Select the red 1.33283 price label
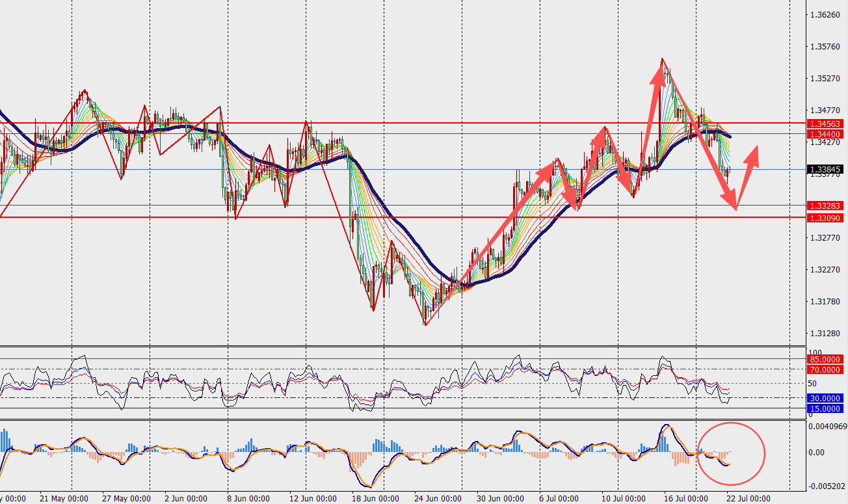Screen dimensions: 848x504 (825, 206)
